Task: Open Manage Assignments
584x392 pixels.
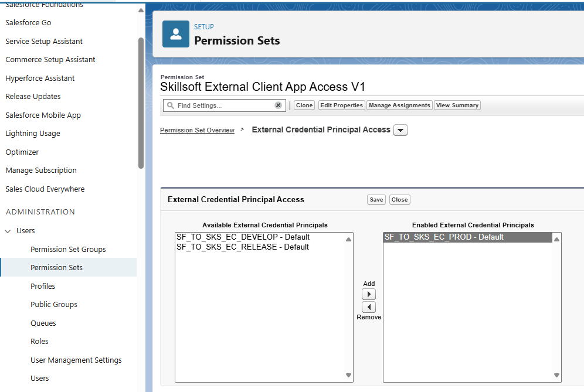Action: [399, 105]
